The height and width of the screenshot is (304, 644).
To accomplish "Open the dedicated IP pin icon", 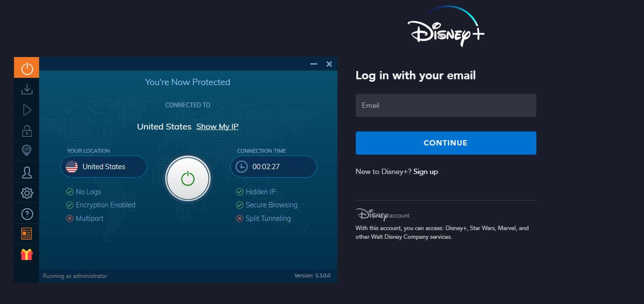I will pos(27,151).
